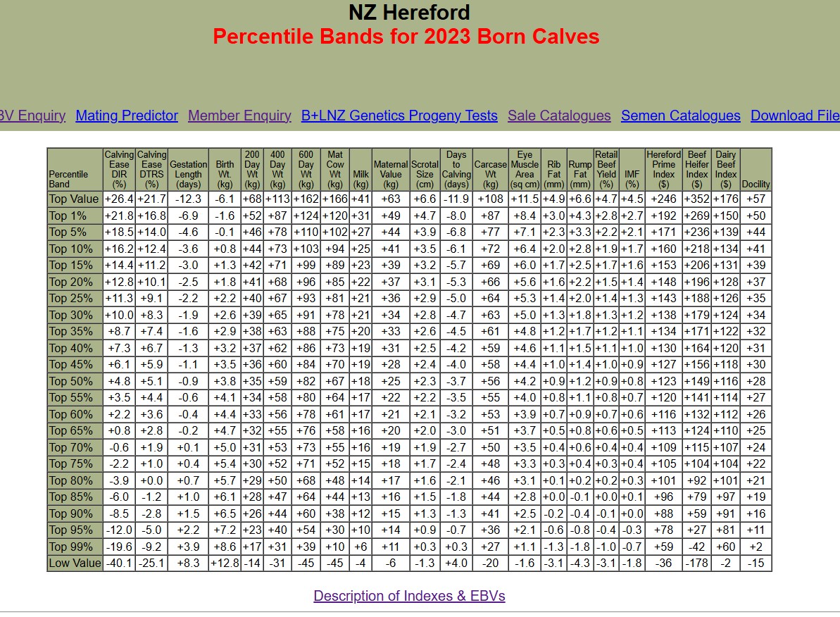Click the Gestation Length header
This screenshot has height=617, width=840.
click(188, 170)
